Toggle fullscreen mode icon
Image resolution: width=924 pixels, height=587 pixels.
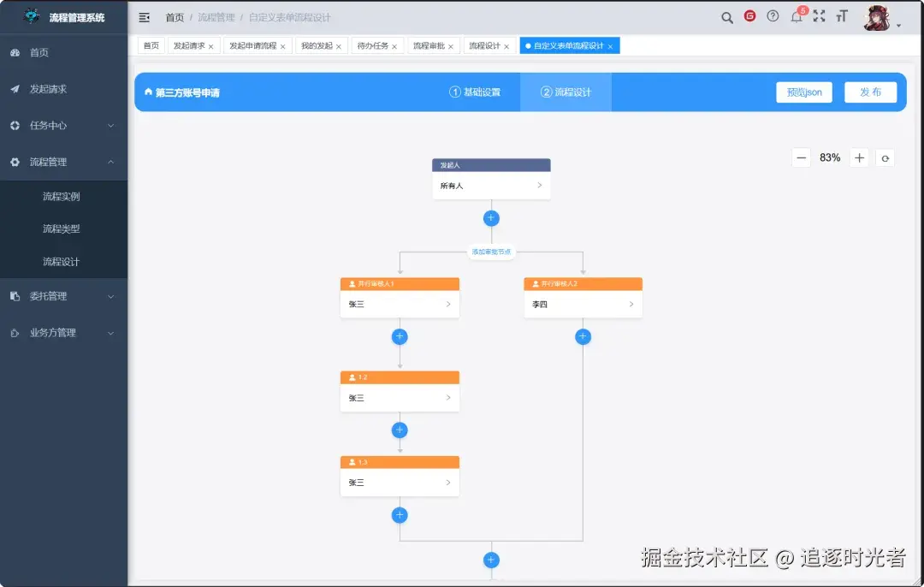819,16
